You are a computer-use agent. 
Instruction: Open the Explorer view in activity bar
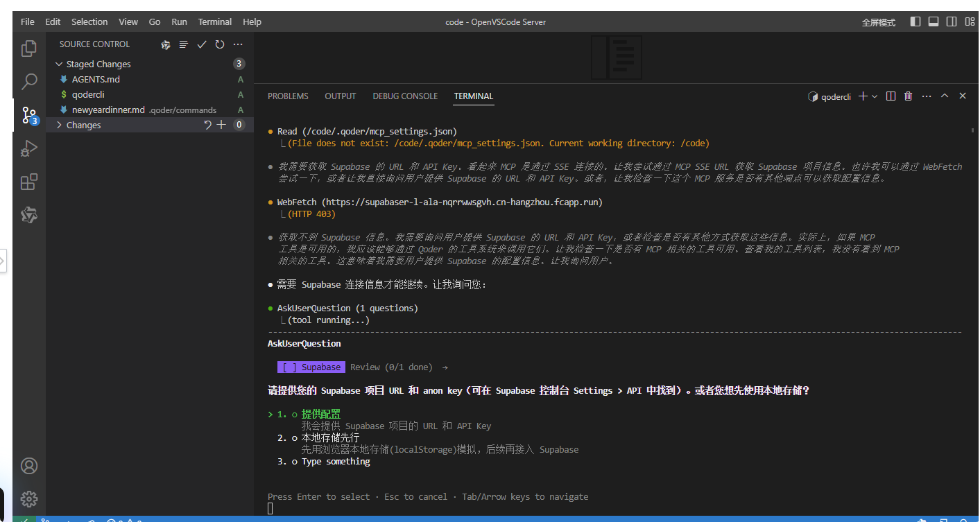(28, 49)
